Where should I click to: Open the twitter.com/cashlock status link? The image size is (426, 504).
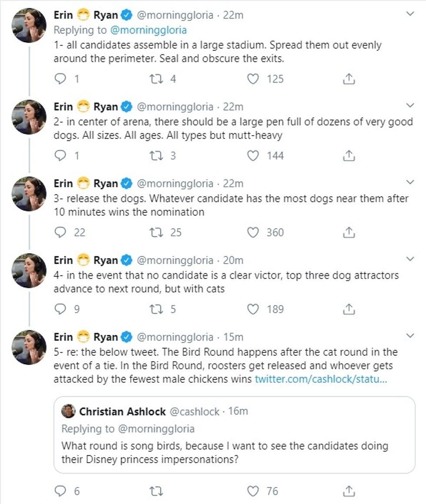point(320,379)
